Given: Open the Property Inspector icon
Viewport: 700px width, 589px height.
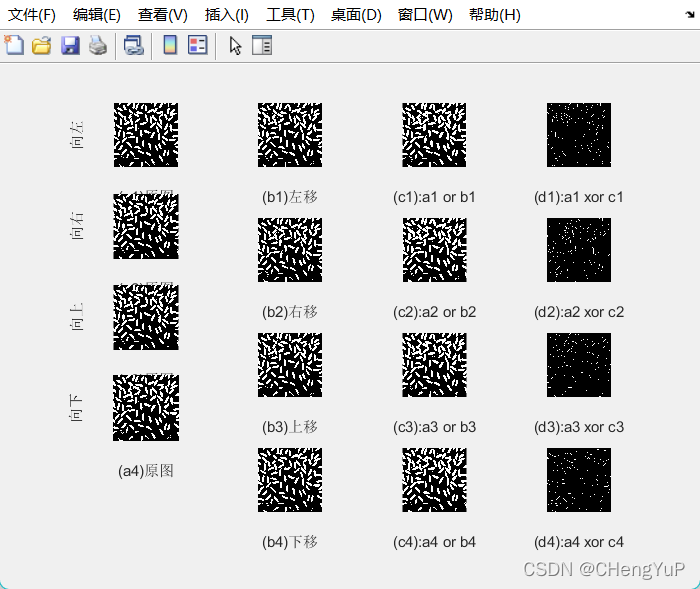Looking at the screenshot, I should pos(262,45).
